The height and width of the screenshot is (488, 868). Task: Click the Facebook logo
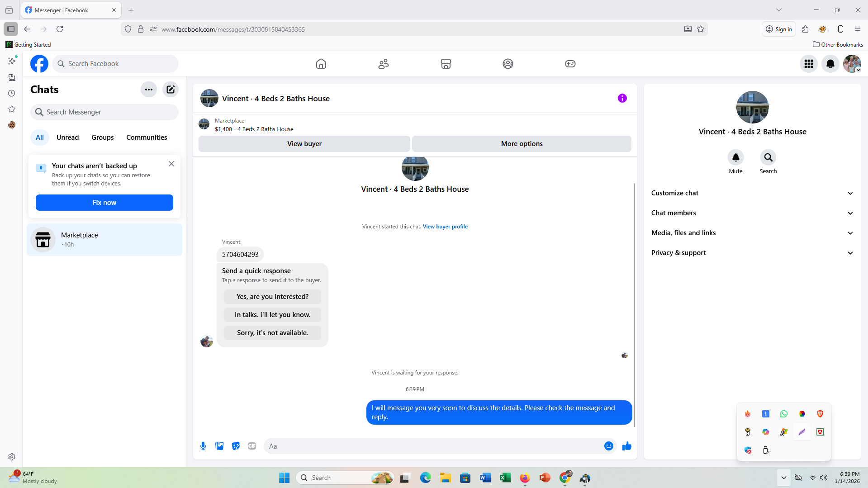(x=39, y=64)
